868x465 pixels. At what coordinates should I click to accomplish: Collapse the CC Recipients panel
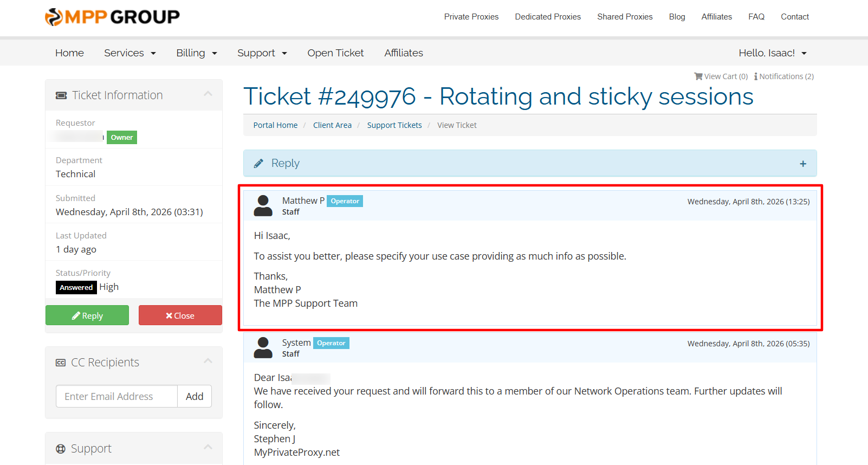(x=208, y=361)
